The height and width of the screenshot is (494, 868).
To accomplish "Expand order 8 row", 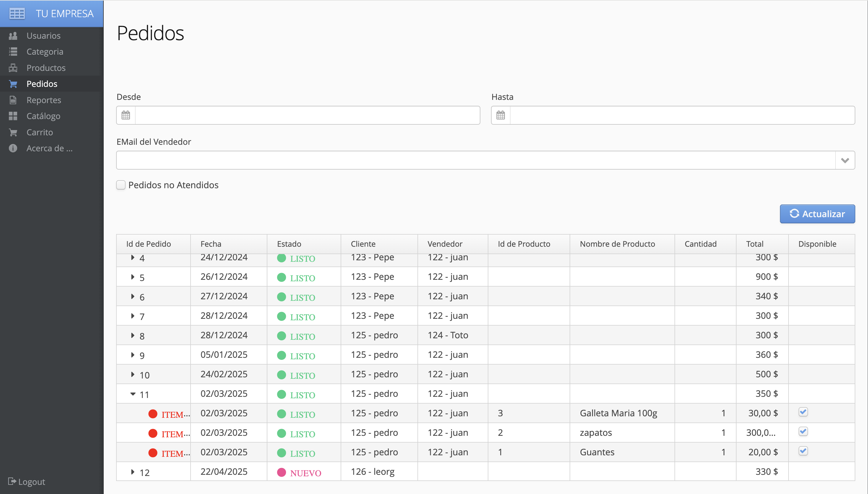I will tap(133, 335).
